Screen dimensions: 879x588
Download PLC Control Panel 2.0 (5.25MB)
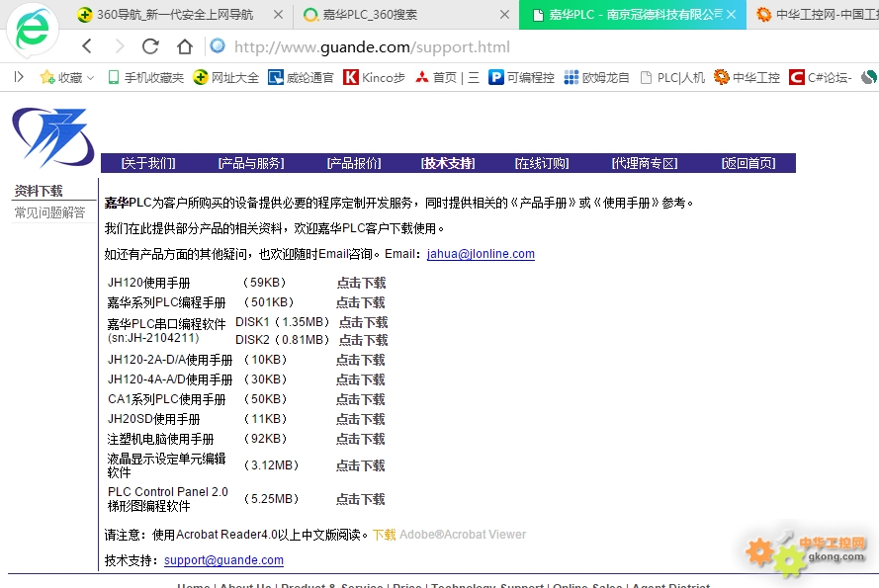click(361, 499)
